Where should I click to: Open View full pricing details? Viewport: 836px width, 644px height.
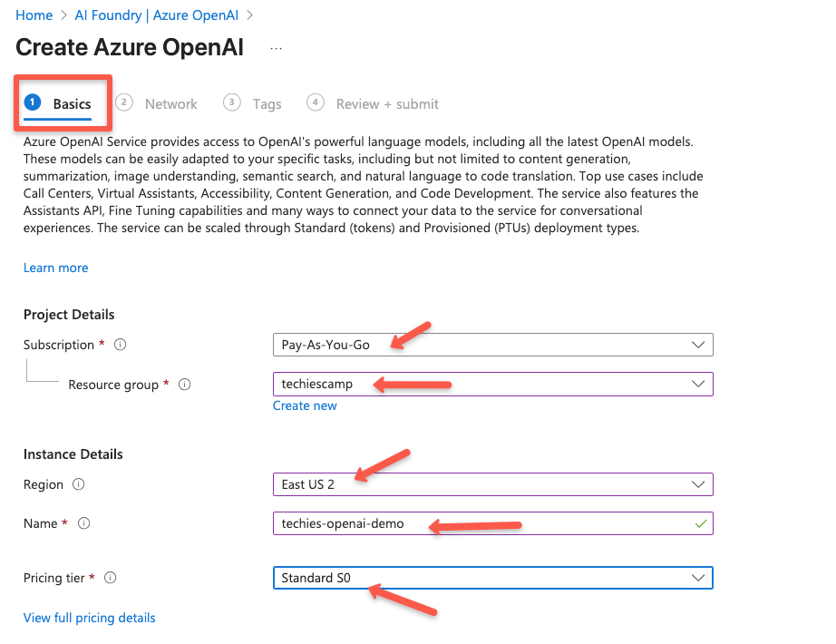click(89, 618)
